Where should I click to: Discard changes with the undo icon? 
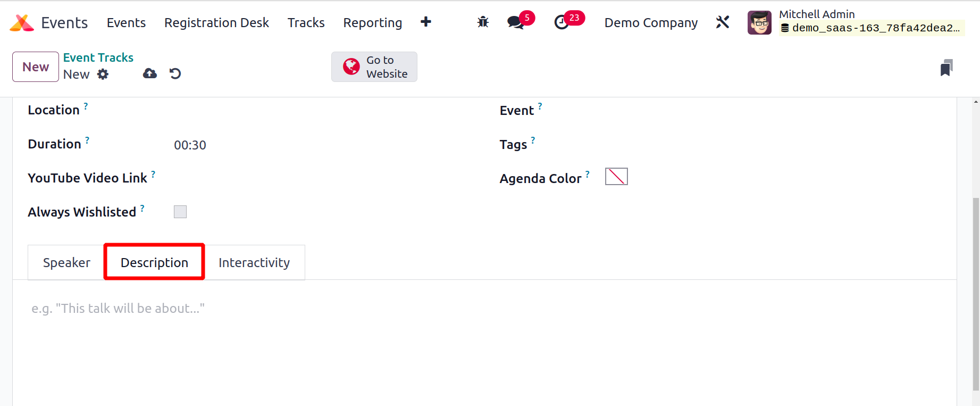pyautogui.click(x=175, y=73)
